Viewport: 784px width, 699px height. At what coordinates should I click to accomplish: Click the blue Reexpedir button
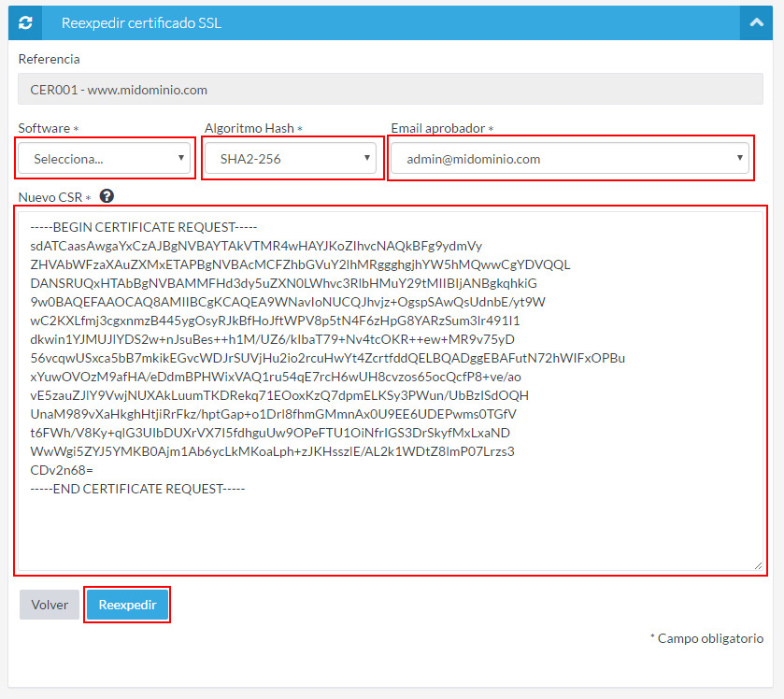[127, 605]
